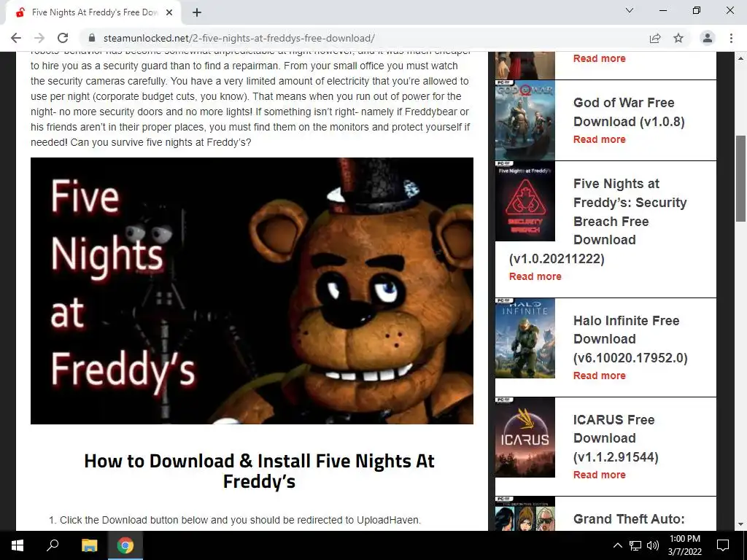Click the Five Nights at Freddy's banner image
This screenshot has width=747, height=560.
[252, 291]
